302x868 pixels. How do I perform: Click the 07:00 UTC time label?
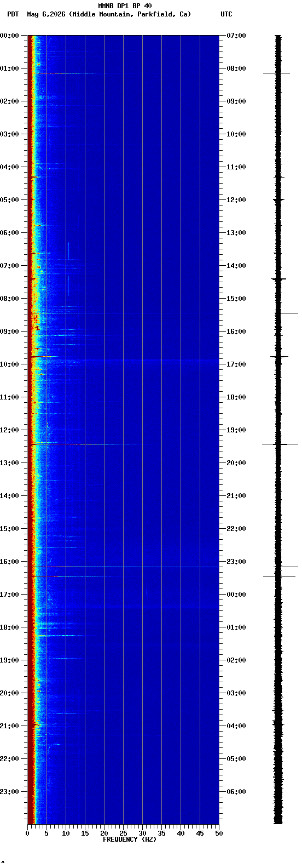click(x=236, y=36)
